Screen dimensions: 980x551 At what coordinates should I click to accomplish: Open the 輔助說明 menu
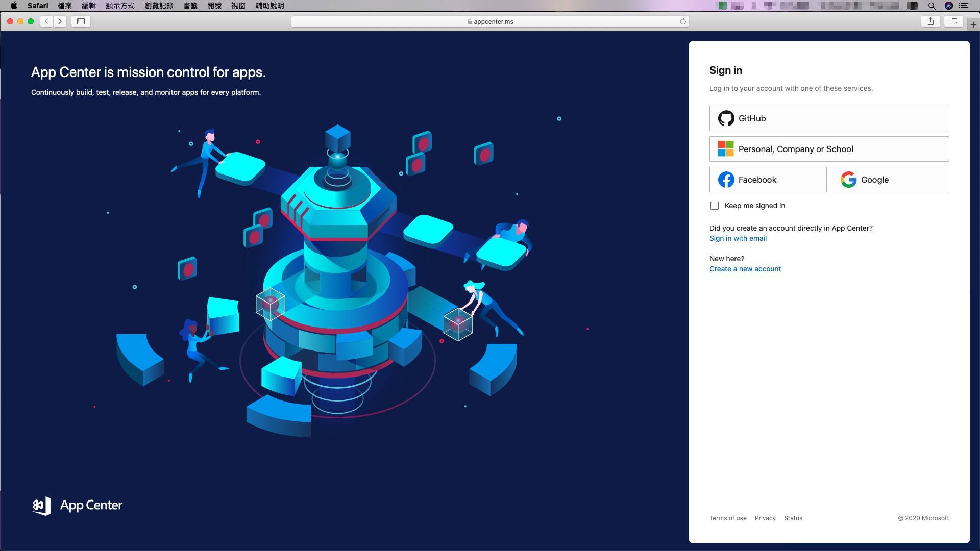coord(269,6)
